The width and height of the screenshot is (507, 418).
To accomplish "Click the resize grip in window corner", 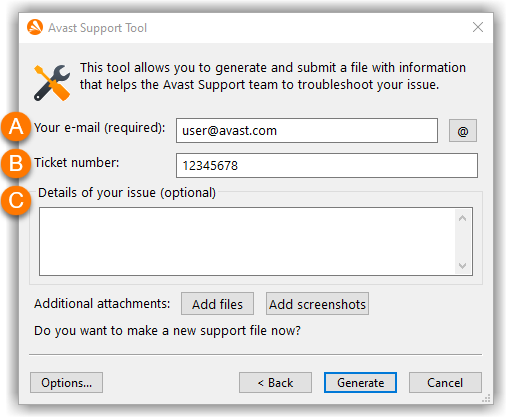I will 487,398.
